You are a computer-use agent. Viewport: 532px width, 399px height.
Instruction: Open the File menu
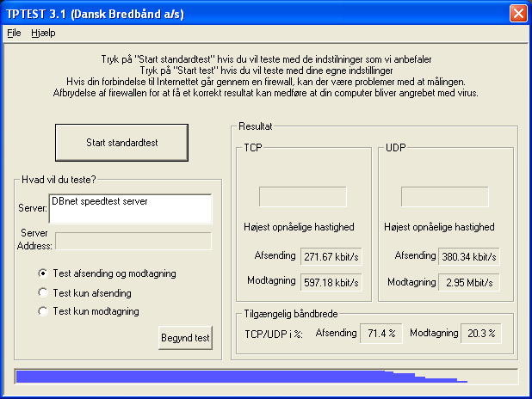[x=14, y=33]
